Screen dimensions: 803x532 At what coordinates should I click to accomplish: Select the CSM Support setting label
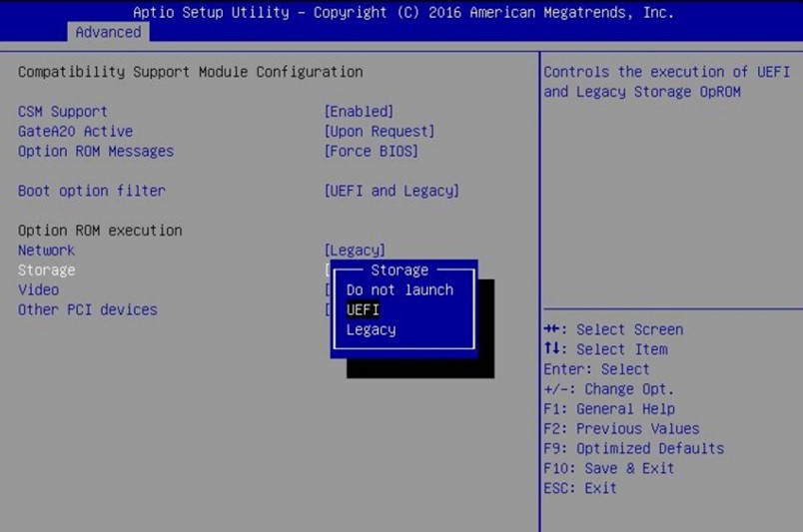coord(63,112)
